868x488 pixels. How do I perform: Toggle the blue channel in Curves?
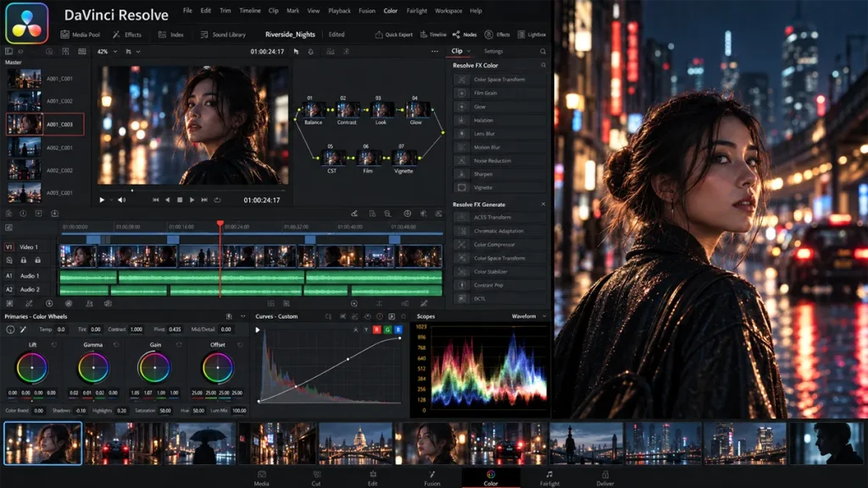coord(398,330)
